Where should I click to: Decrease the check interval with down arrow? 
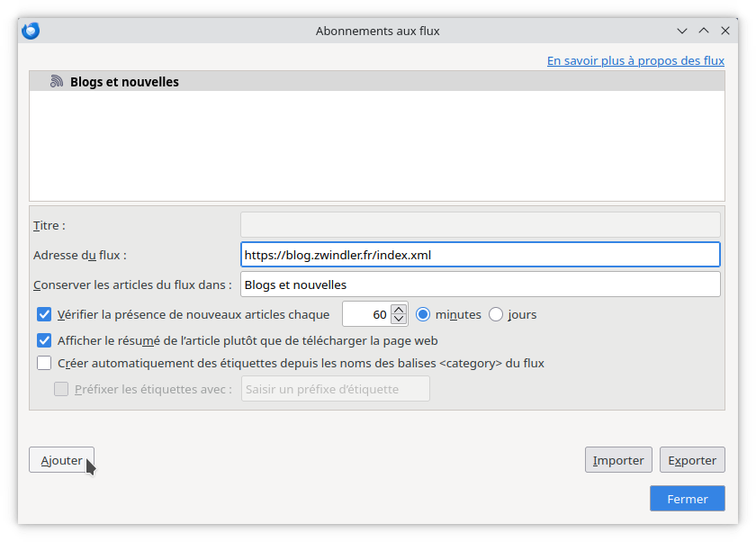point(400,320)
